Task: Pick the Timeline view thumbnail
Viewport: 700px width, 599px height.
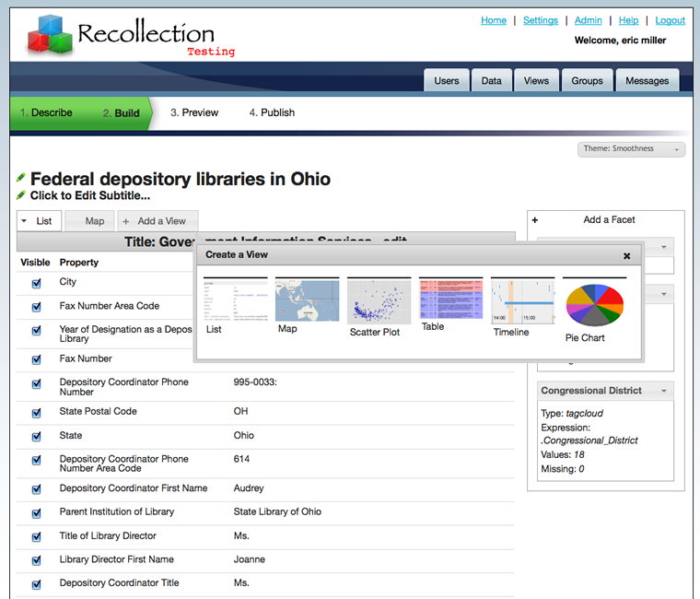Action: (522, 301)
